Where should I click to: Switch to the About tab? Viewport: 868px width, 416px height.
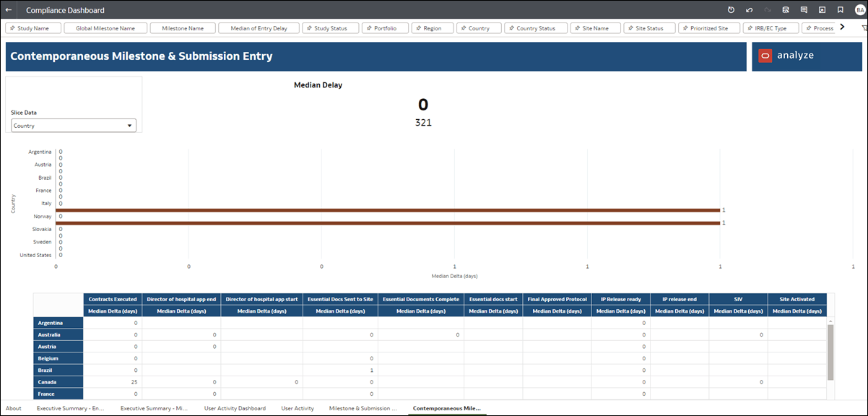[14, 408]
